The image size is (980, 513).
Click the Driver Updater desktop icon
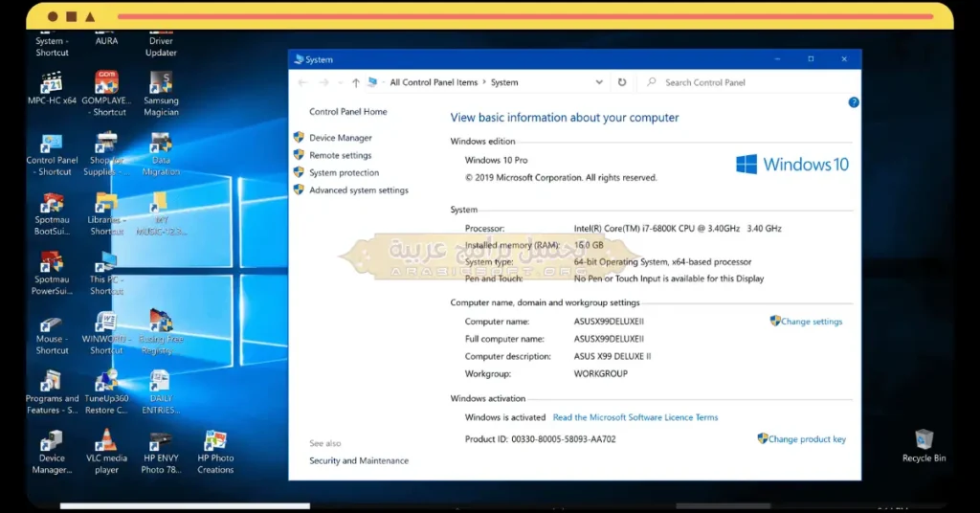tap(161, 44)
